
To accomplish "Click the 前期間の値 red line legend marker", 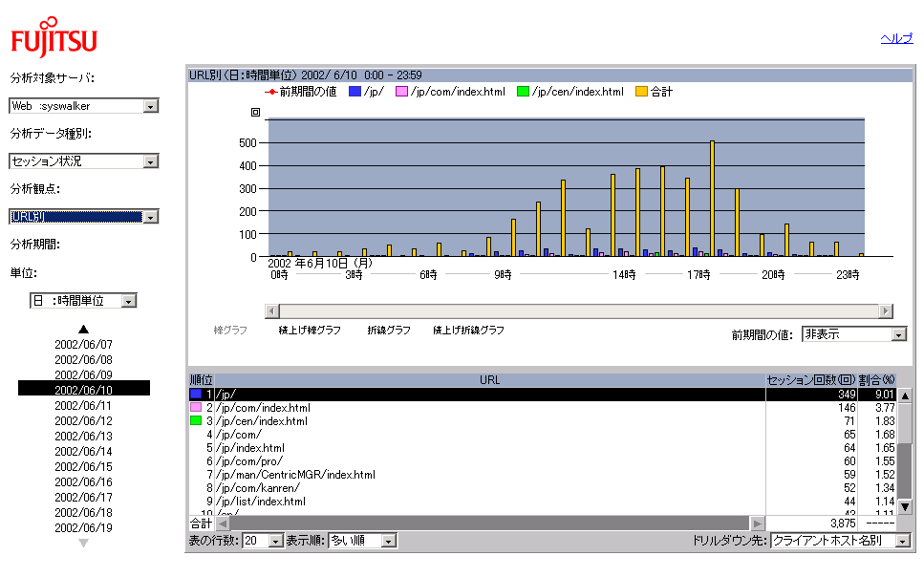I will click(x=271, y=92).
